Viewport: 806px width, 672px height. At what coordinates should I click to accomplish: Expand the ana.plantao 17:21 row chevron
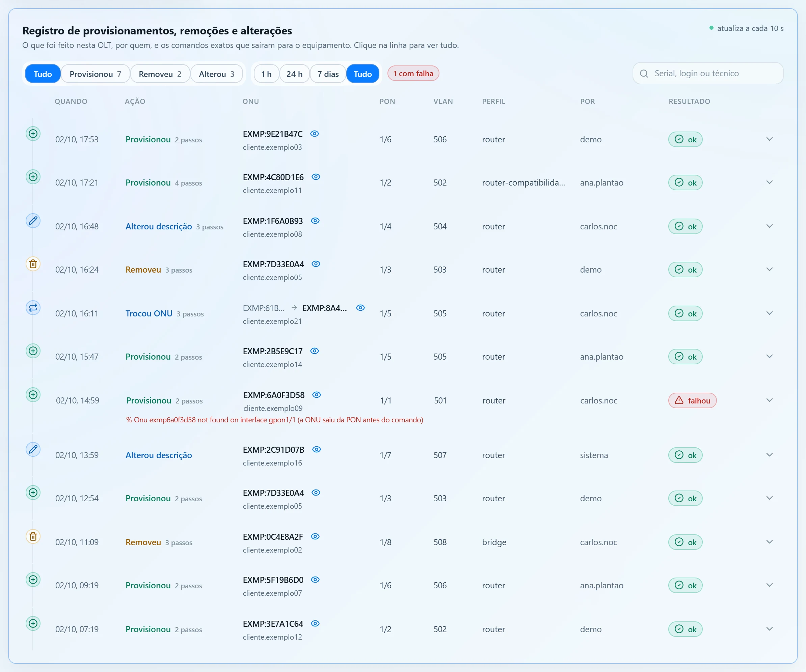coord(769,183)
